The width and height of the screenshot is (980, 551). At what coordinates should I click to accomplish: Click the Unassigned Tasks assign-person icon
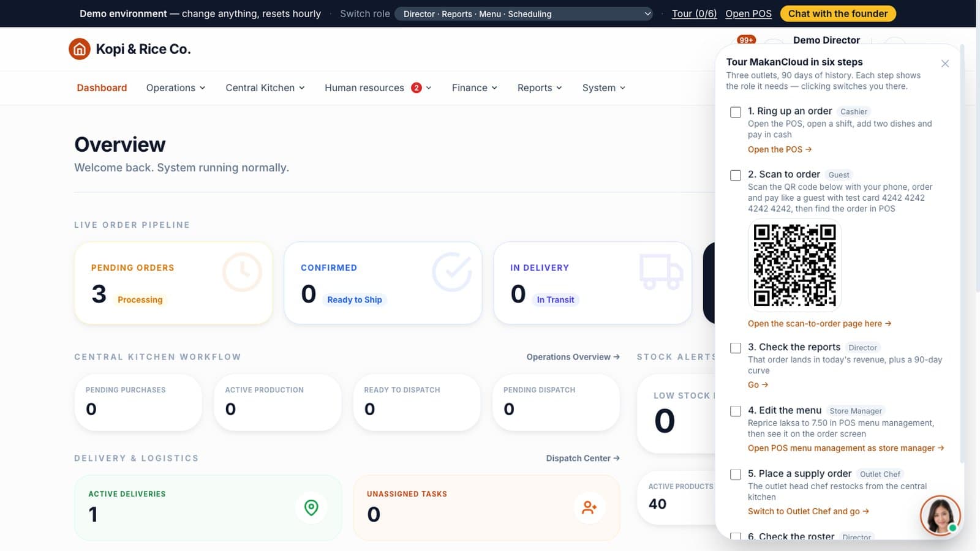(x=589, y=508)
